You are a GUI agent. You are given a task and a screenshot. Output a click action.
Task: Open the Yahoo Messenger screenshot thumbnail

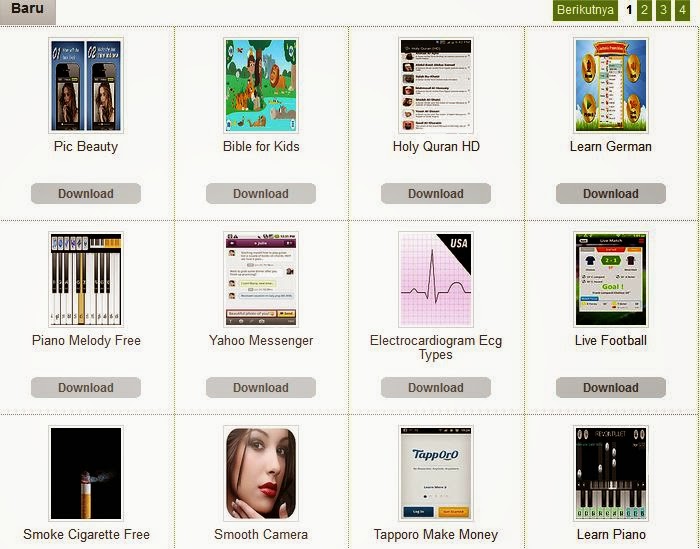tap(261, 279)
